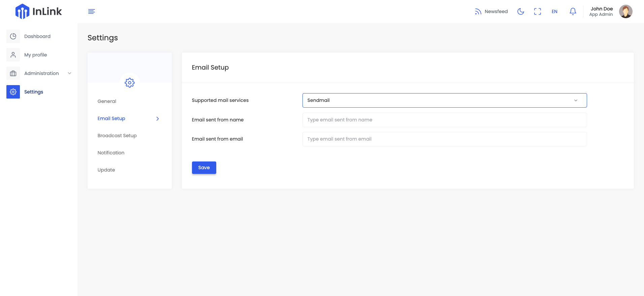The height and width of the screenshot is (296, 644).
Task: Go to My profile page
Action: pyautogui.click(x=35, y=55)
